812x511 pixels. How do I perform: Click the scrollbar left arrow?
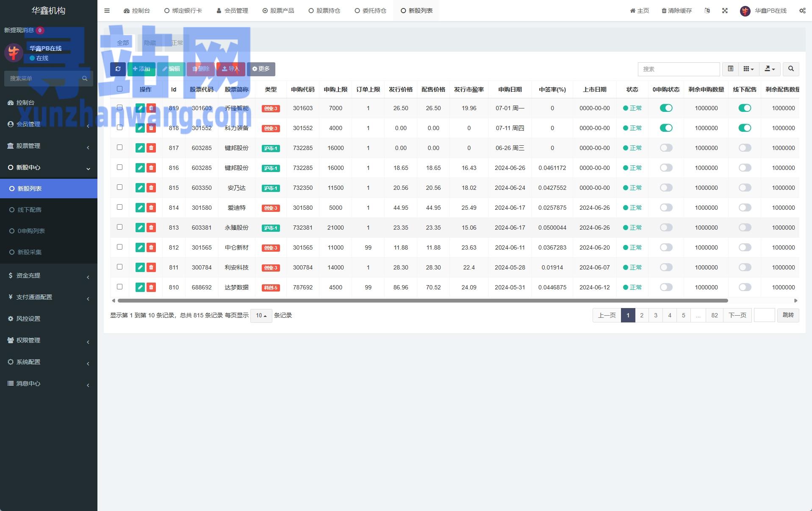[113, 300]
